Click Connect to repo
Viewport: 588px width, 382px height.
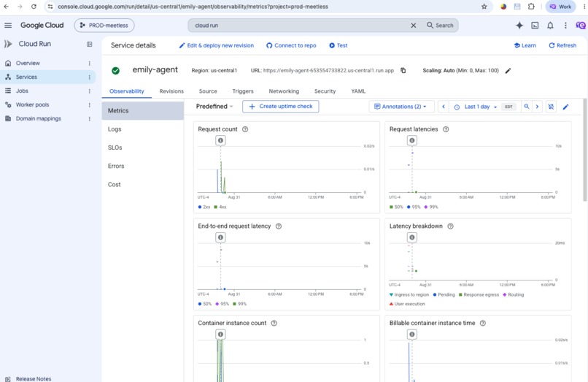point(291,45)
